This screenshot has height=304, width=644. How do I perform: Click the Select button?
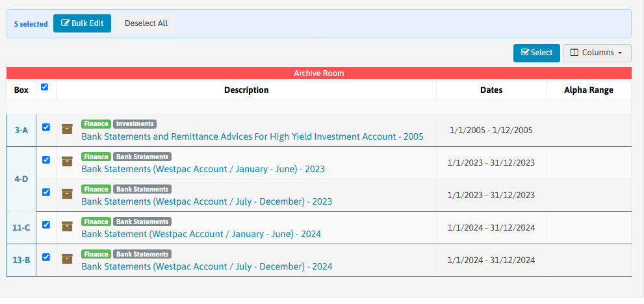(x=536, y=53)
